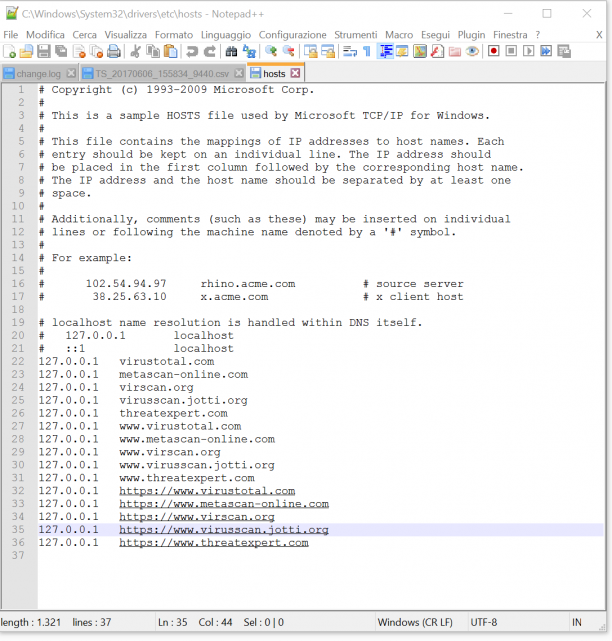Open the Macro menu
The width and height of the screenshot is (612, 641).
tap(399, 35)
